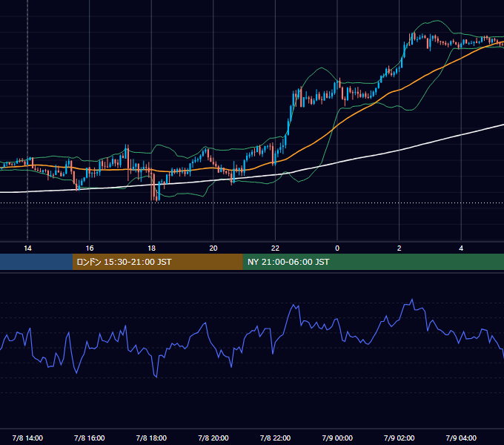The image size is (504, 445).
Task: Click the 16 hour axis label
Action: coord(90,248)
